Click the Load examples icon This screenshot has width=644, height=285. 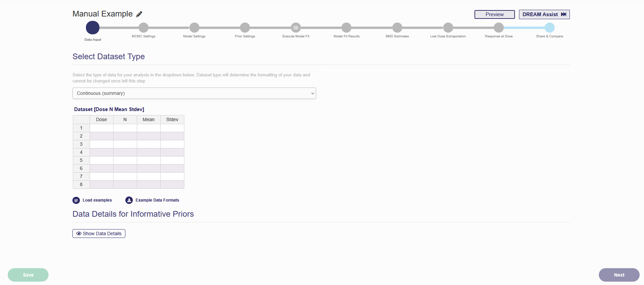(x=76, y=200)
